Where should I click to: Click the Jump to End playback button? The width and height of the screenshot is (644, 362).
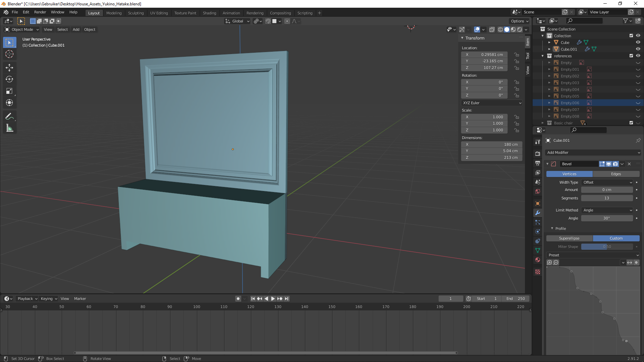[x=286, y=299]
